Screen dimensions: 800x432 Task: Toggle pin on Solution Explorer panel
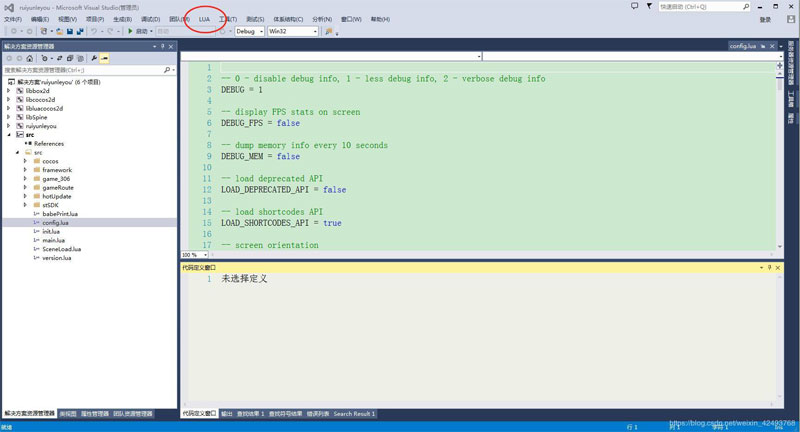163,46
